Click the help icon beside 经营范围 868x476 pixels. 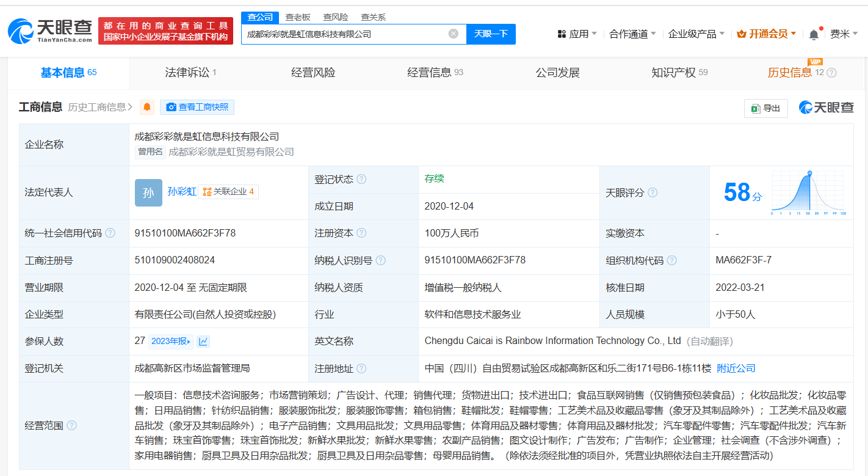tap(72, 425)
